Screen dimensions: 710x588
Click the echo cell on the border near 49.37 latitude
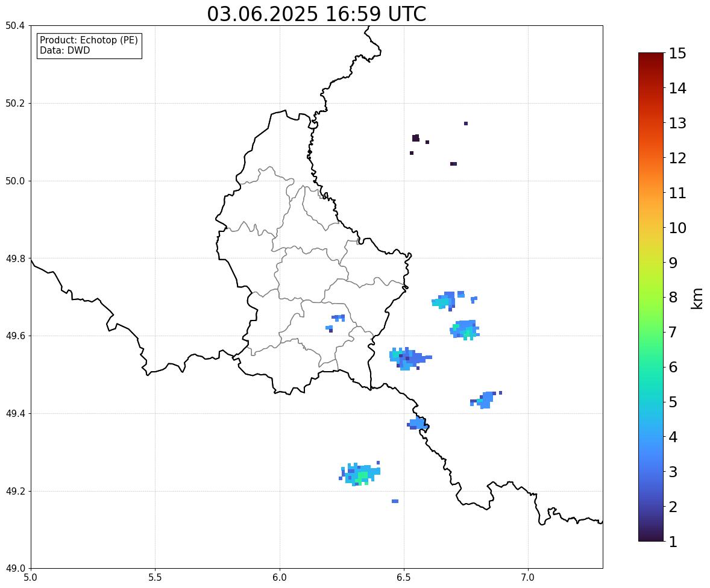(x=418, y=424)
